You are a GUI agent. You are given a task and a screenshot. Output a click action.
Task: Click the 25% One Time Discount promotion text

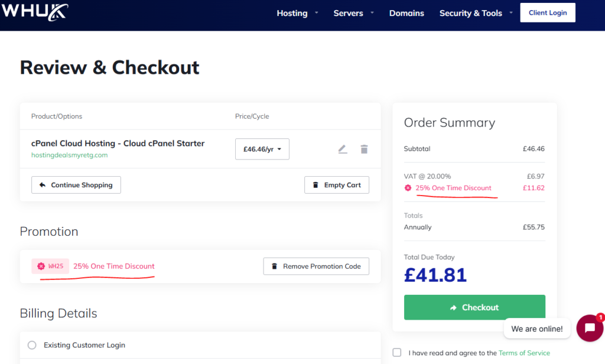114,266
